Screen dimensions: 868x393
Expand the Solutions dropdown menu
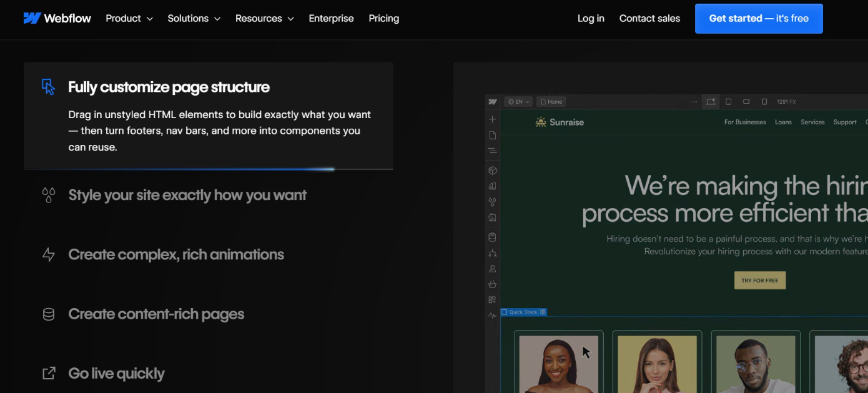pyautogui.click(x=194, y=18)
